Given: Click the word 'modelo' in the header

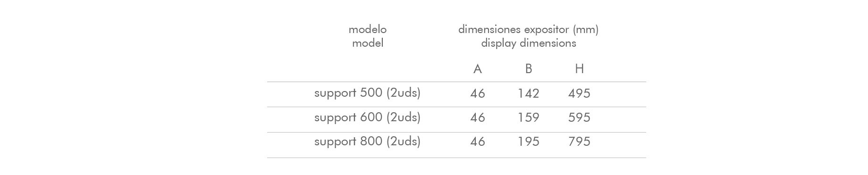Looking at the screenshot, I should [368, 29].
